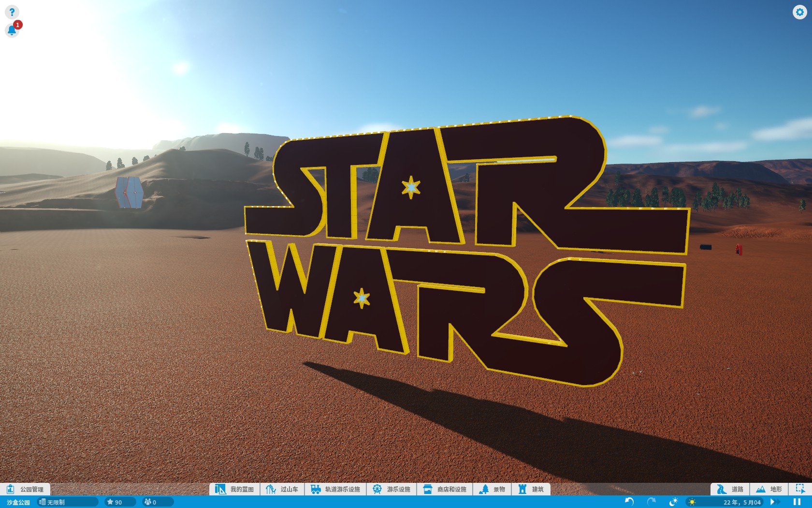Open 游乐设施 rides tab

tap(391, 489)
